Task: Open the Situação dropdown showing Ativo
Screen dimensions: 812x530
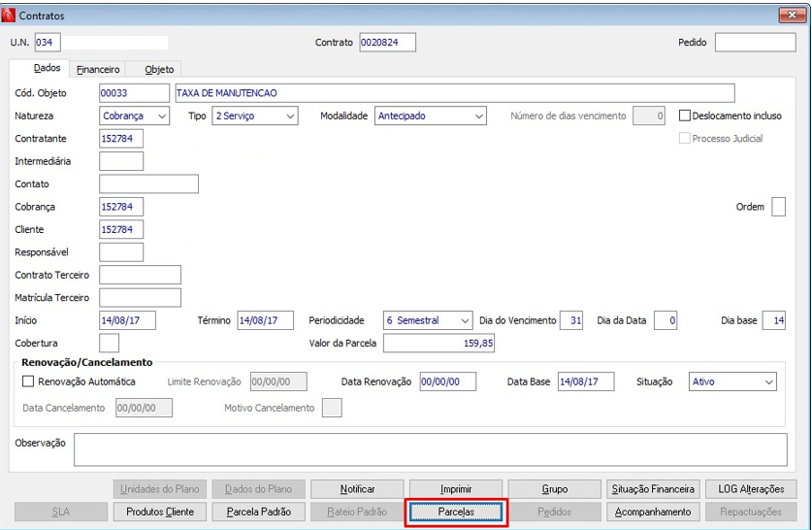Action: pyautogui.click(x=732, y=381)
